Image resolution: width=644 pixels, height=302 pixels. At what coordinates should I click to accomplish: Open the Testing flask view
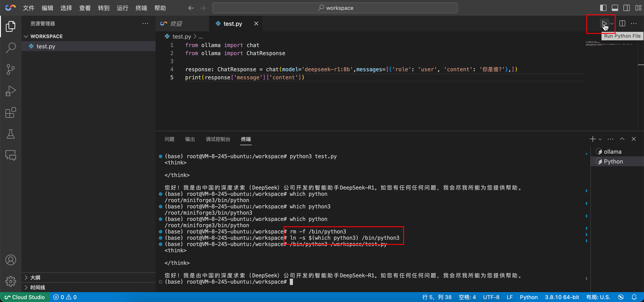tap(11, 134)
